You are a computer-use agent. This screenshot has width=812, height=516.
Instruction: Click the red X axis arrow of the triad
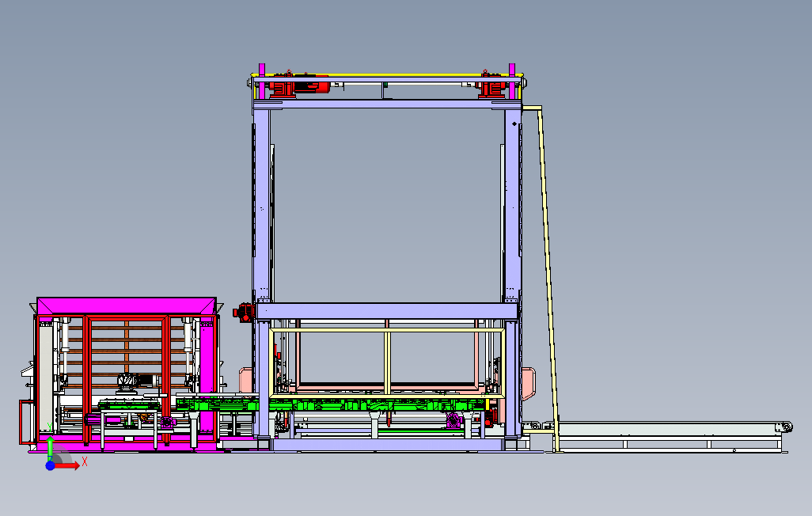pos(67,466)
